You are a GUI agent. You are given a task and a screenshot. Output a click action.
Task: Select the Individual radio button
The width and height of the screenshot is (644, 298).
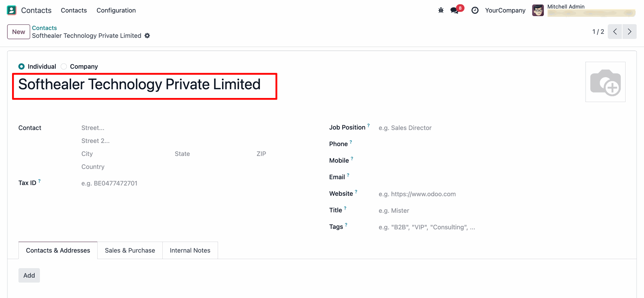click(x=21, y=66)
